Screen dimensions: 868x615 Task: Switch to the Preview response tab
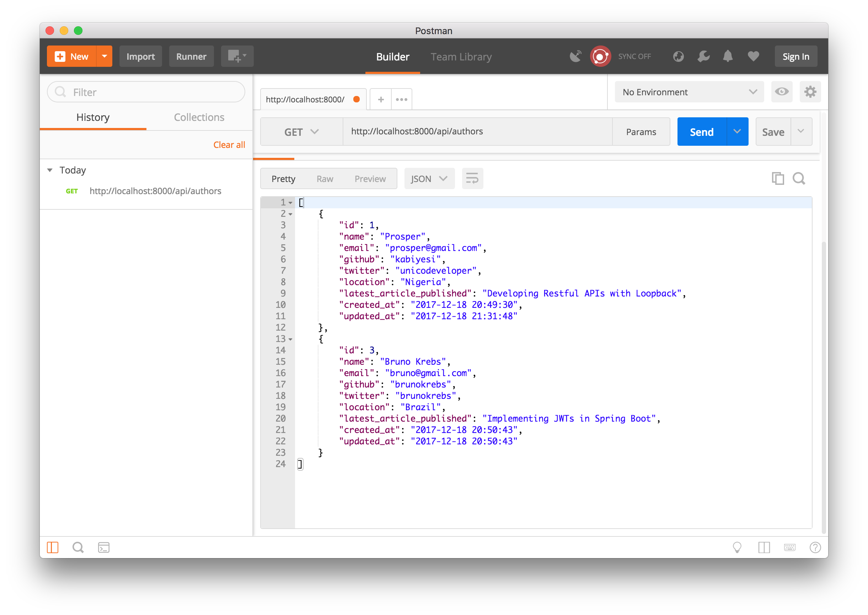(369, 178)
